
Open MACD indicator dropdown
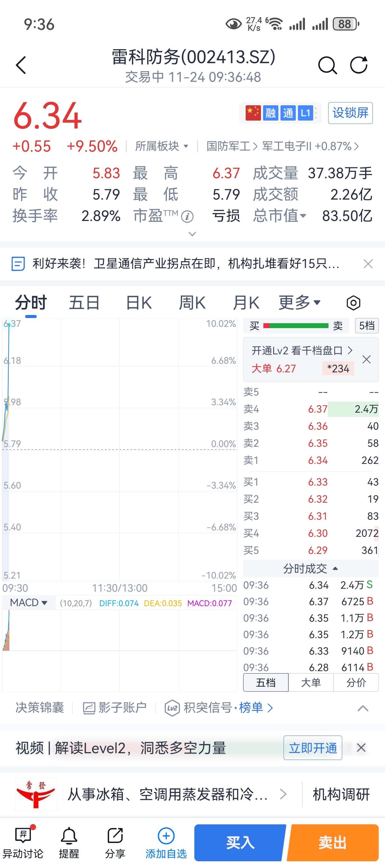(29, 602)
